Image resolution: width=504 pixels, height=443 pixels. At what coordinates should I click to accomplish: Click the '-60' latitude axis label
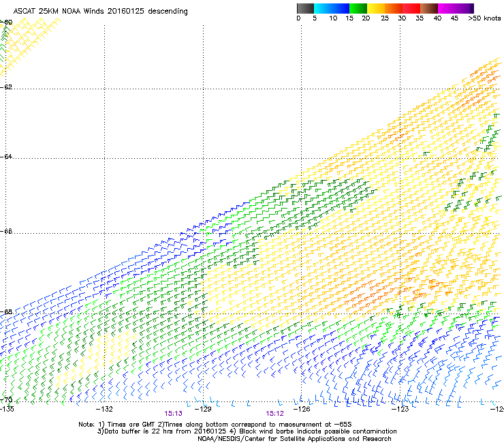click(6, 22)
